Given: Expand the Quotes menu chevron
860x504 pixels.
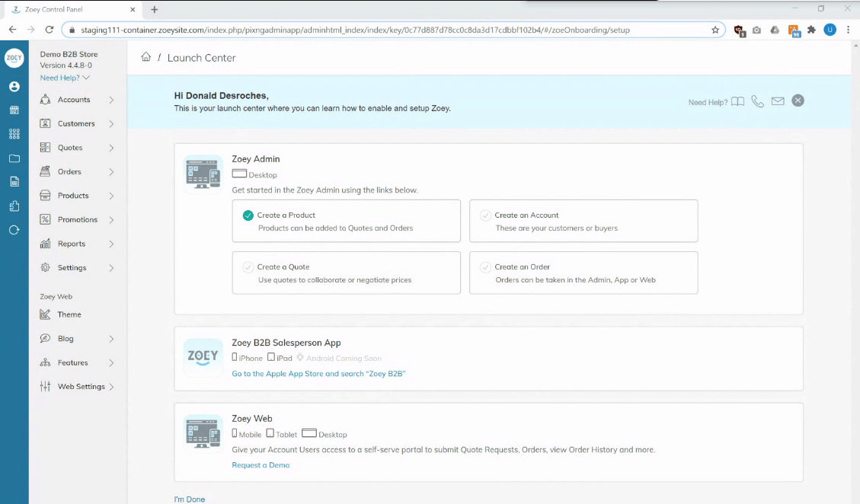Looking at the screenshot, I should 111,148.
